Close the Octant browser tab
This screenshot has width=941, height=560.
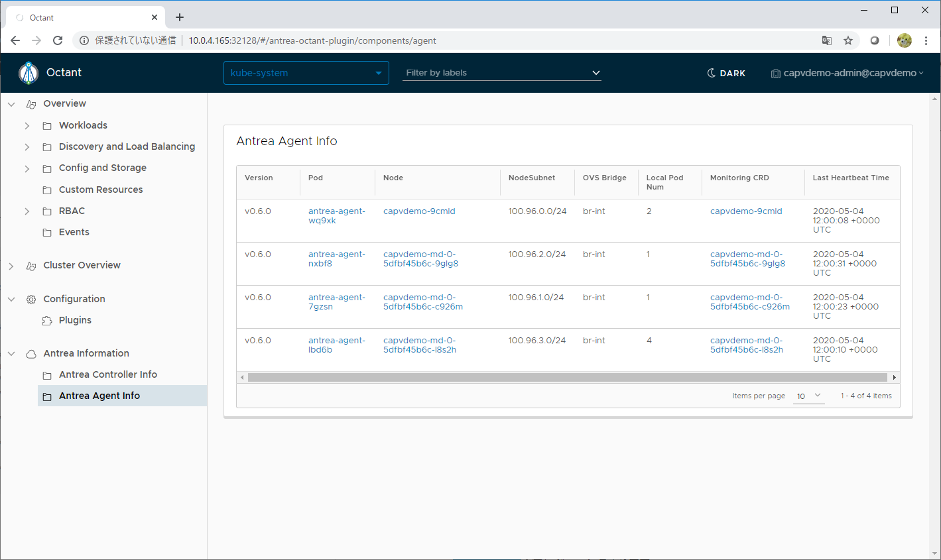(155, 17)
